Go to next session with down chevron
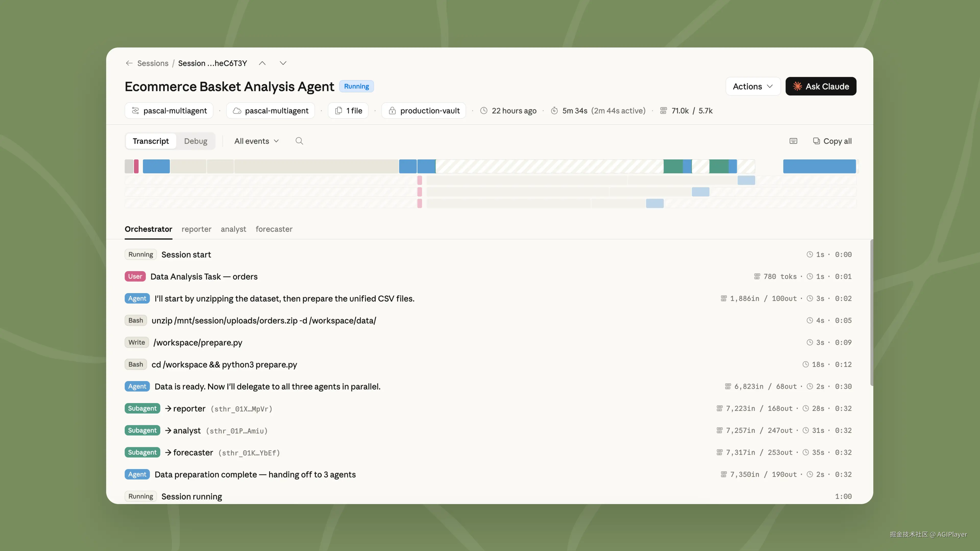 point(283,63)
